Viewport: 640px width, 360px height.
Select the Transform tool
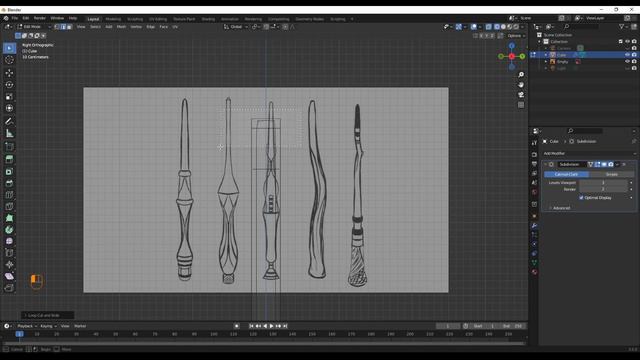click(9, 108)
